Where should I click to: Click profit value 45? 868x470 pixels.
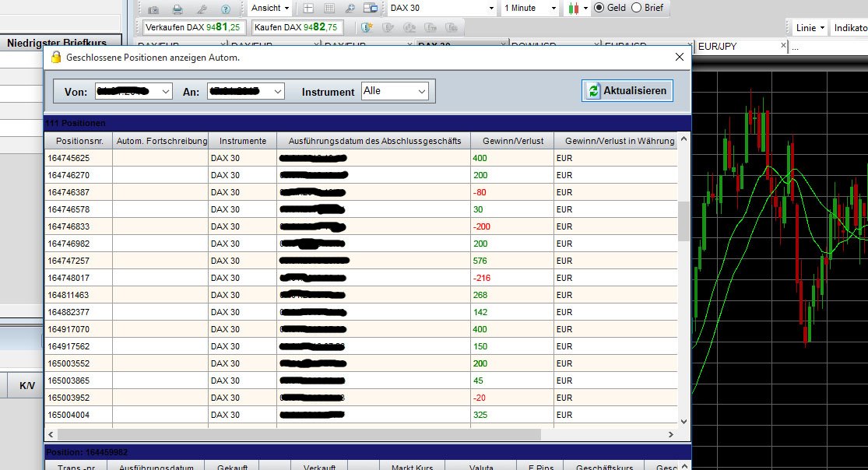coord(478,381)
